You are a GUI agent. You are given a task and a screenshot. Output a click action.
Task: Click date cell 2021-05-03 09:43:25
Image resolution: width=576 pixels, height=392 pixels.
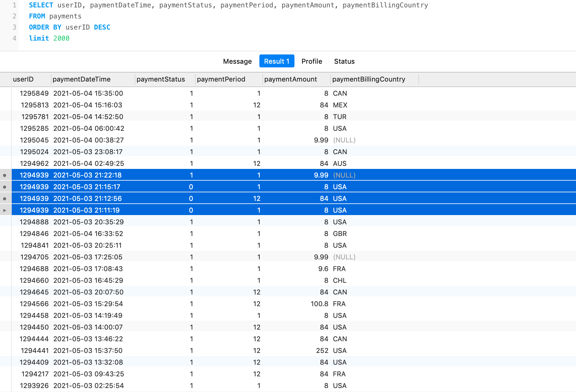89,374
